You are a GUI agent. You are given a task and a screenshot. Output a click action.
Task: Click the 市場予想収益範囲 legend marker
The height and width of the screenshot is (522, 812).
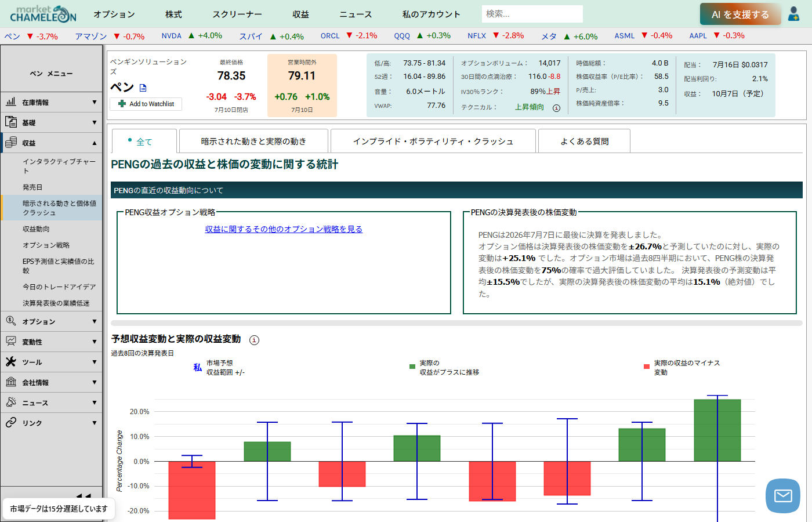[198, 367]
